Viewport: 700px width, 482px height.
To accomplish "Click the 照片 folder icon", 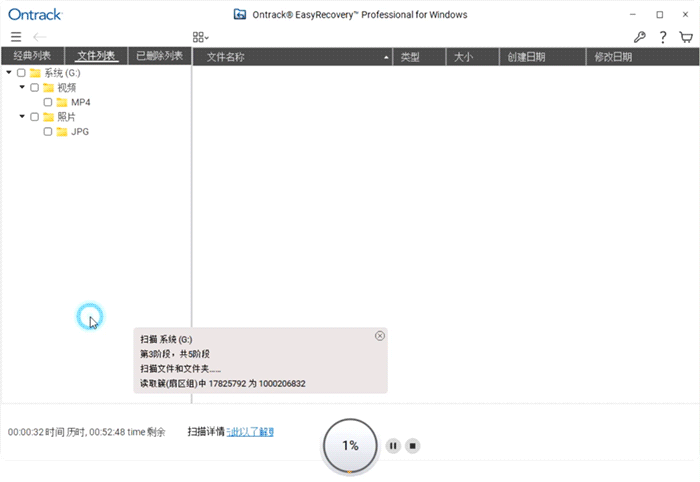I will click(49, 117).
